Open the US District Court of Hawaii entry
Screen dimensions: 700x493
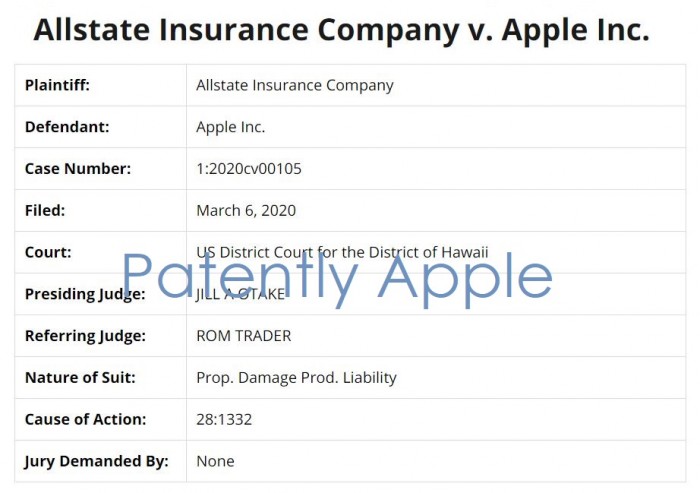tap(342, 252)
